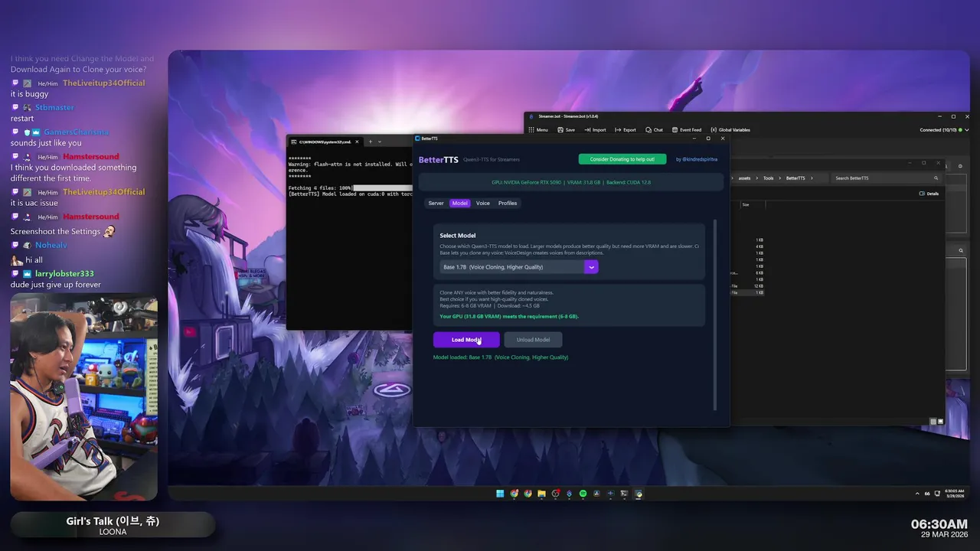Click the Consider Donating to help out button
This screenshot has height=551, width=980.
[x=622, y=159]
